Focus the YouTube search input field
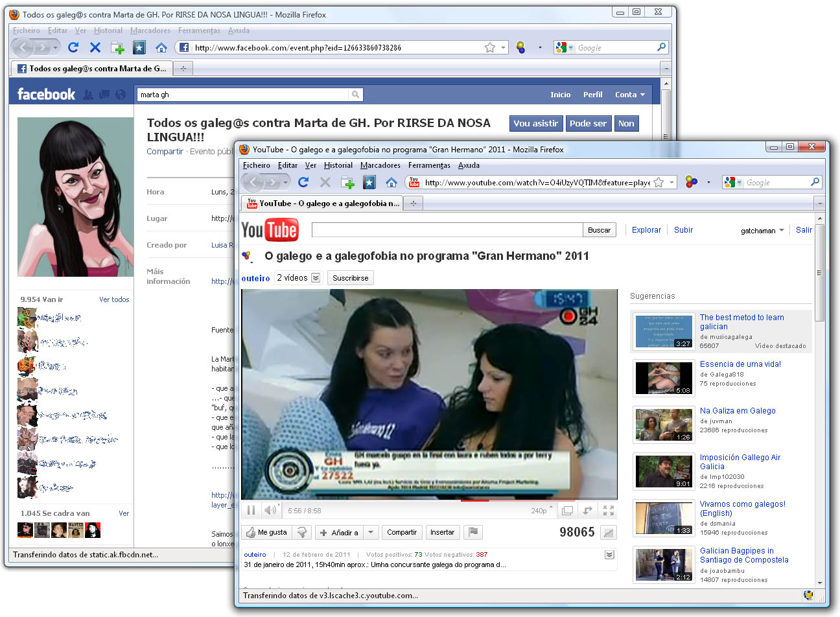Image resolution: width=840 pixels, height=617 pixels. [x=447, y=230]
